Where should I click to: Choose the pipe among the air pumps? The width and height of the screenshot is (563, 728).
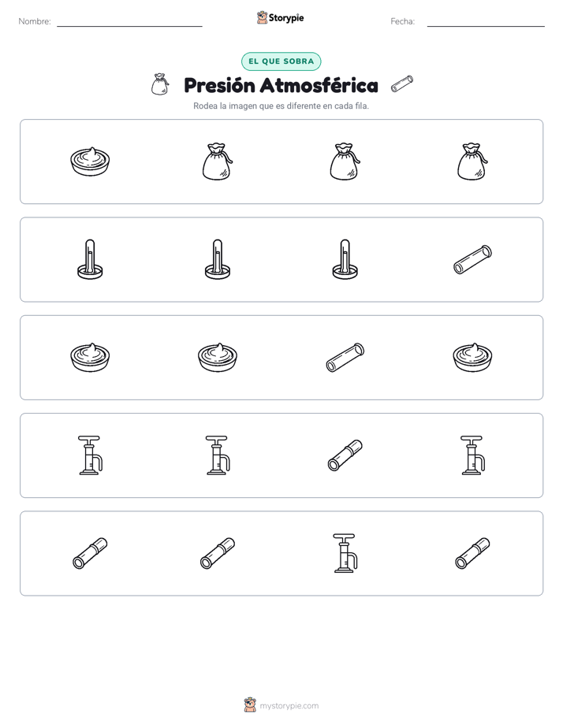[x=345, y=455]
